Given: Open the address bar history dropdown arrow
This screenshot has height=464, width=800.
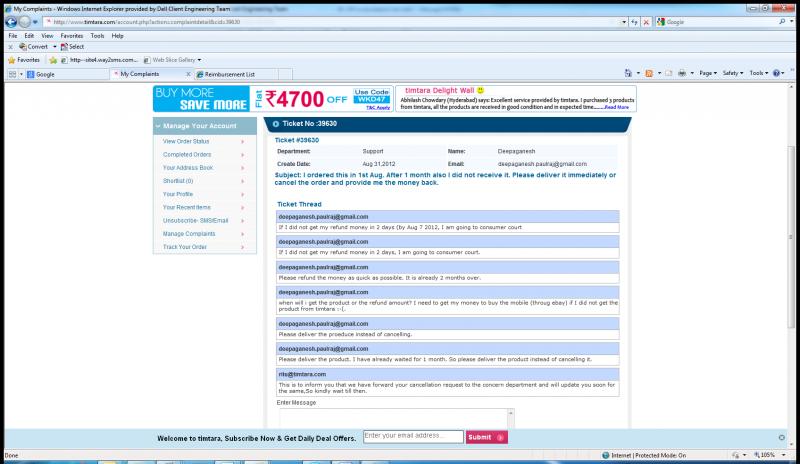Looking at the screenshot, I should click(x=623, y=22).
